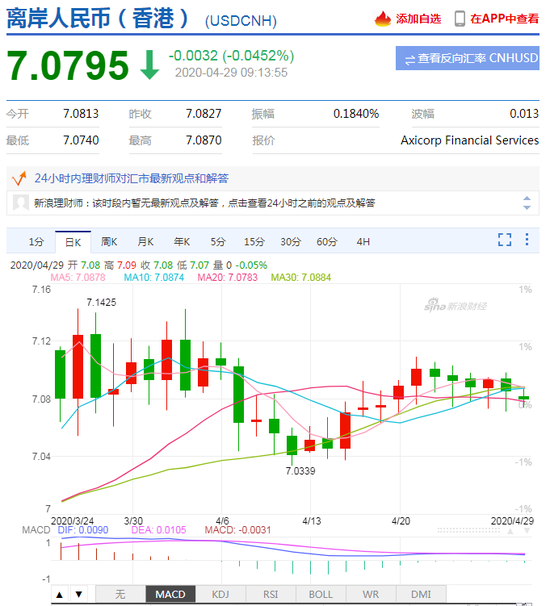Click the 新浪理财师 news message text
550x606 pixels.
(x=204, y=203)
